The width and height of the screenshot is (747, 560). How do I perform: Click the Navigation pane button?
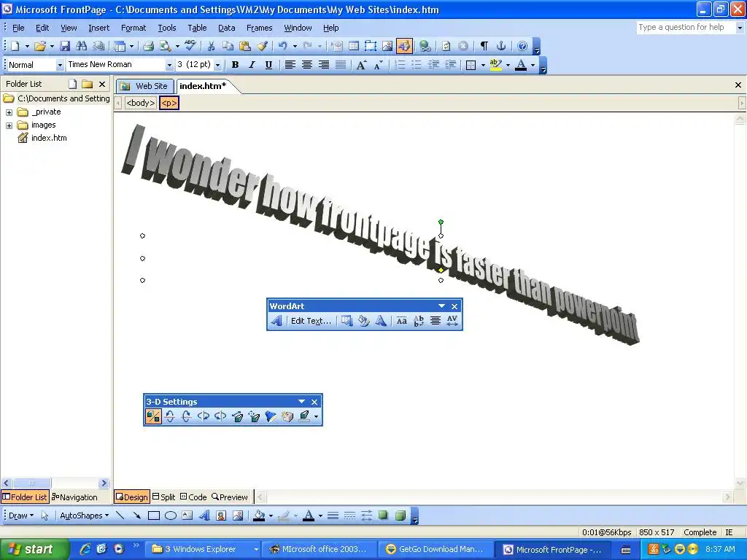click(x=75, y=497)
